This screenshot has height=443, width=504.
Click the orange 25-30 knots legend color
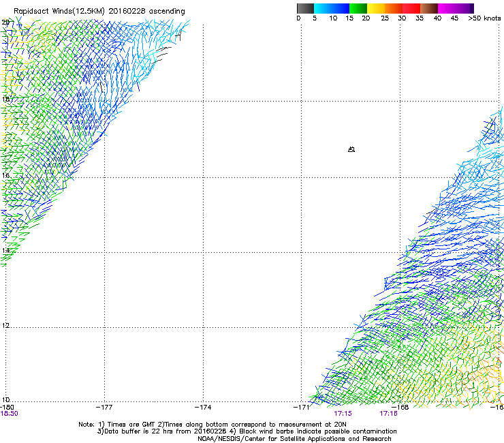pyautogui.click(x=394, y=8)
